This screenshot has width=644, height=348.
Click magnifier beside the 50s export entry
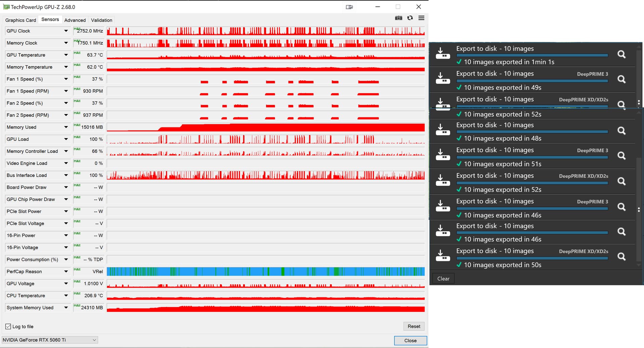coord(621,257)
